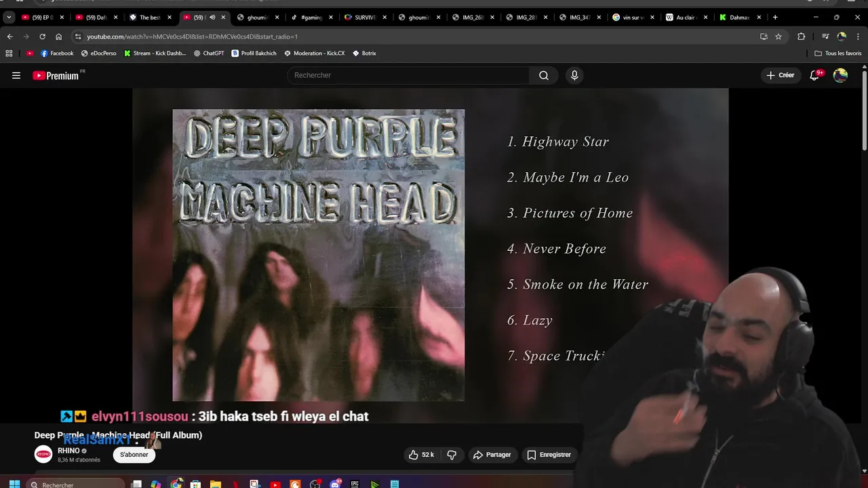Open the eDocPerso bookmark
This screenshot has height=488, width=868.
[98, 53]
